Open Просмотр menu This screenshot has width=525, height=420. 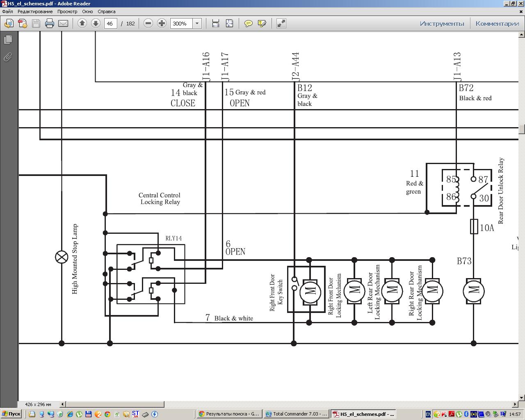point(67,11)
